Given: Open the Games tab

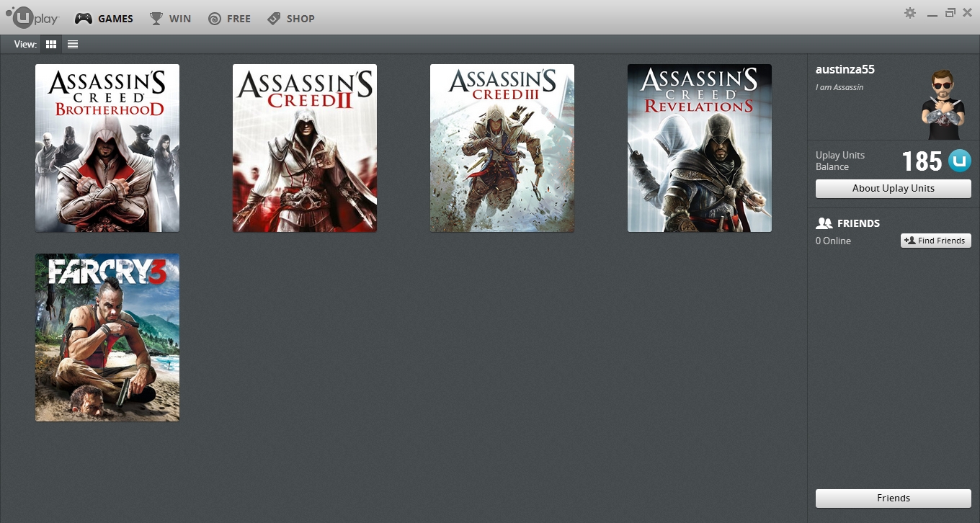Looking at the screenshot, I should tap(104, 19).
